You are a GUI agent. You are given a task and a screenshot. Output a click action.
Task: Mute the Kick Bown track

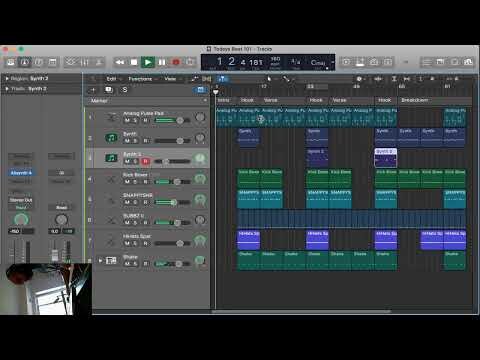pyautogui.click(x=127, y=182)
